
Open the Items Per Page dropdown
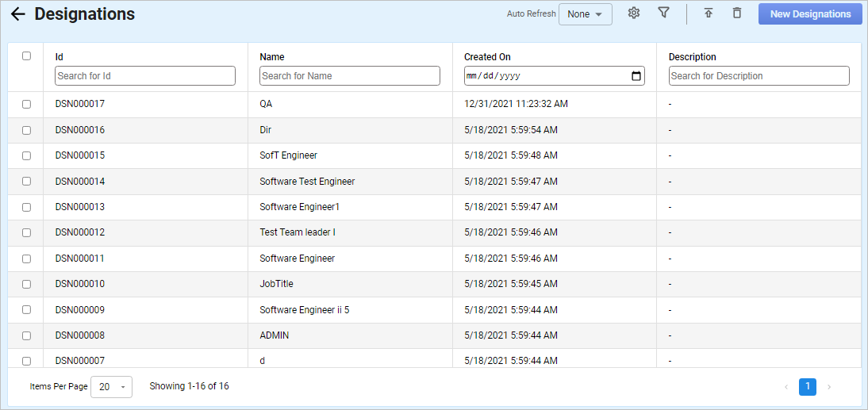click(112, 387)
